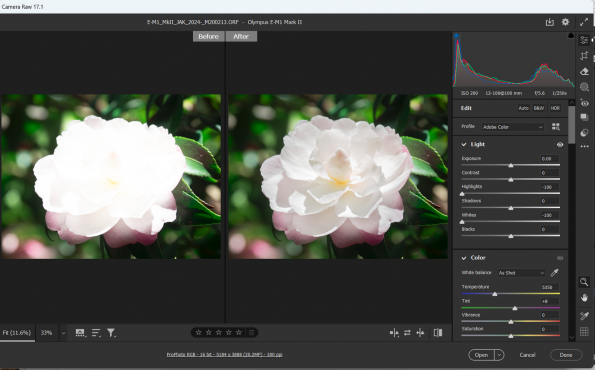Toggle the color sampler eyedropper tool

584,316
